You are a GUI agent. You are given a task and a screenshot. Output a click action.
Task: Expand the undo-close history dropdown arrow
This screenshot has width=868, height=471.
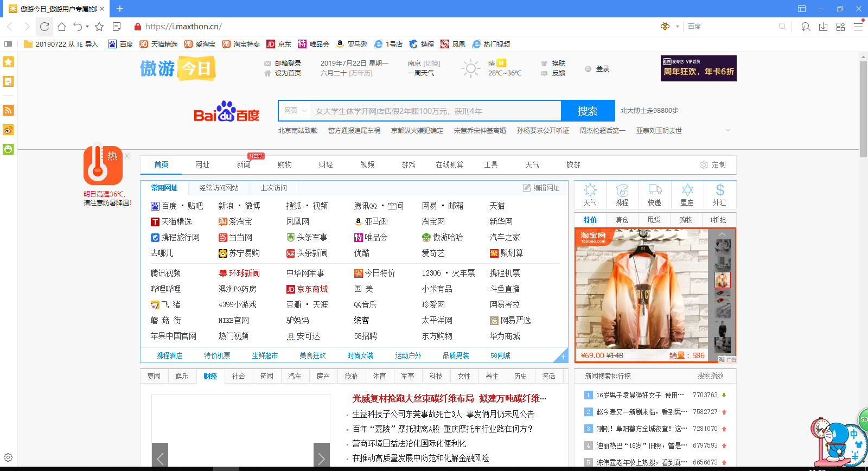(x=87, y=27)
